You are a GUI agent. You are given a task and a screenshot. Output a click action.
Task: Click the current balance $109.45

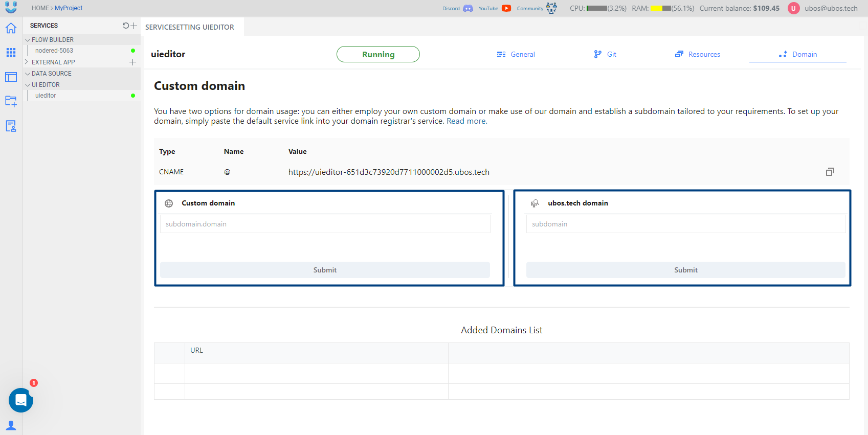766,8
